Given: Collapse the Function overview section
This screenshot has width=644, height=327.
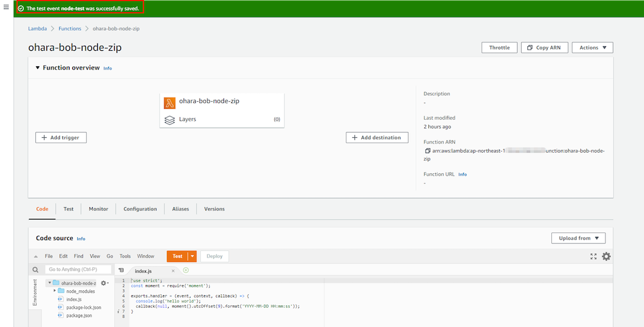Looking at the screenshot, I should click(37, 68).
